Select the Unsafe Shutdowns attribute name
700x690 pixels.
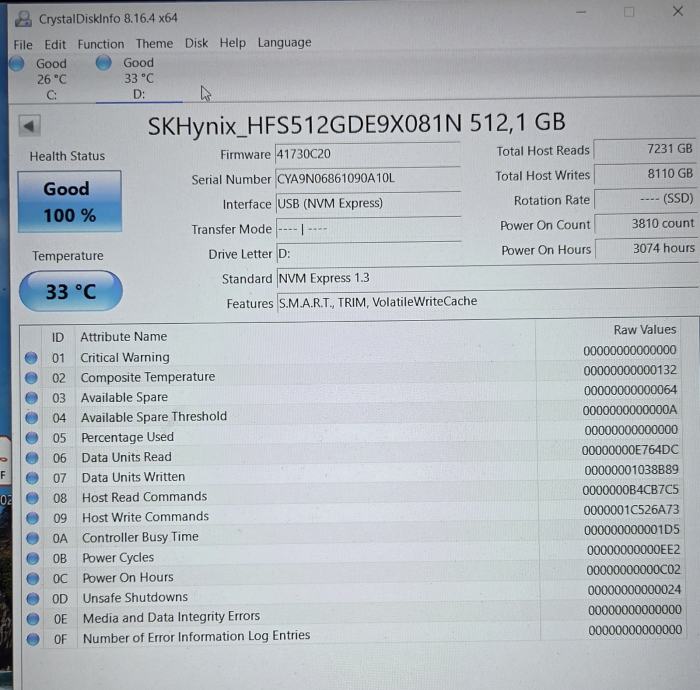(135, 598)
